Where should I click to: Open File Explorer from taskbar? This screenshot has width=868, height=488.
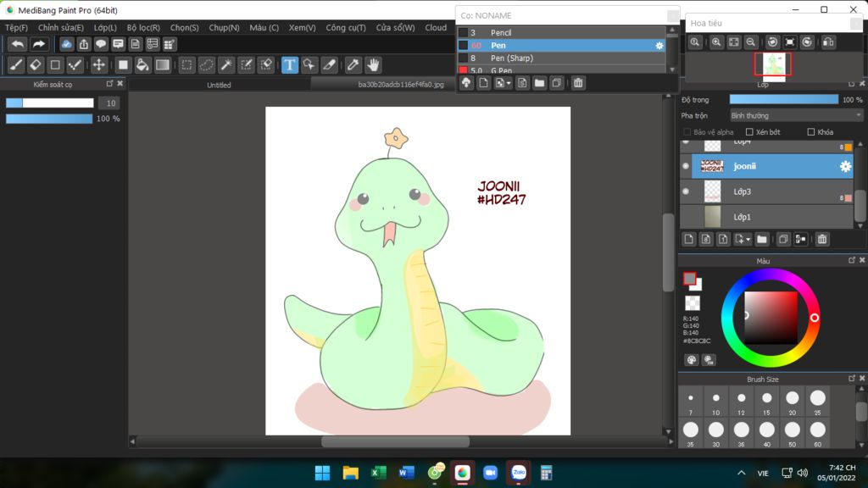tap(350, 473)
